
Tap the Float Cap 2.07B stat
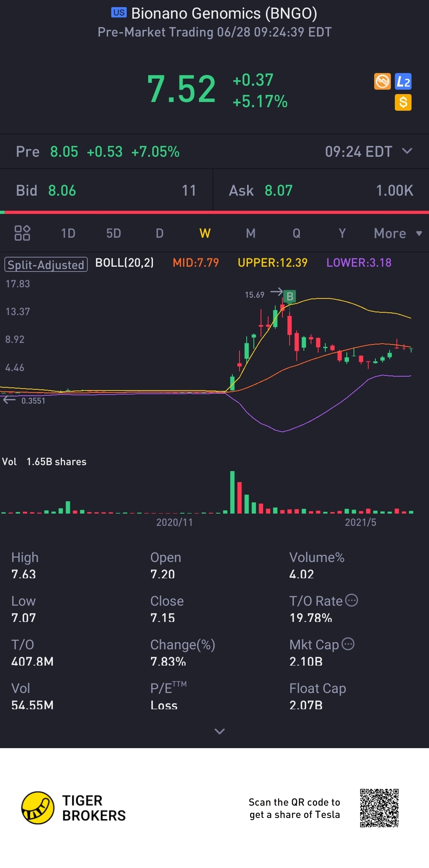click(x=317, y=697)
